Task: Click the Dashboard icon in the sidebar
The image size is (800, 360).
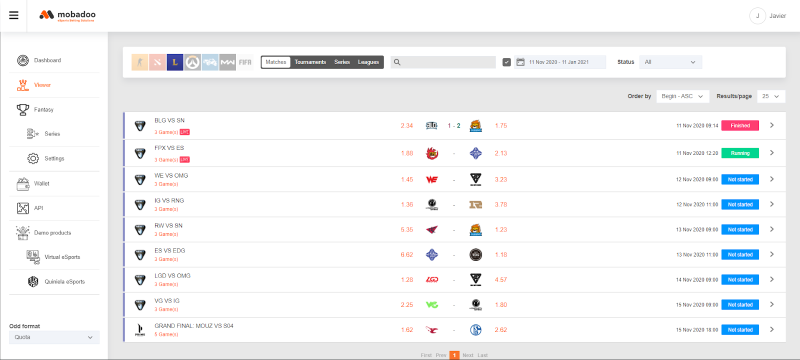Action: click(22, 60)
